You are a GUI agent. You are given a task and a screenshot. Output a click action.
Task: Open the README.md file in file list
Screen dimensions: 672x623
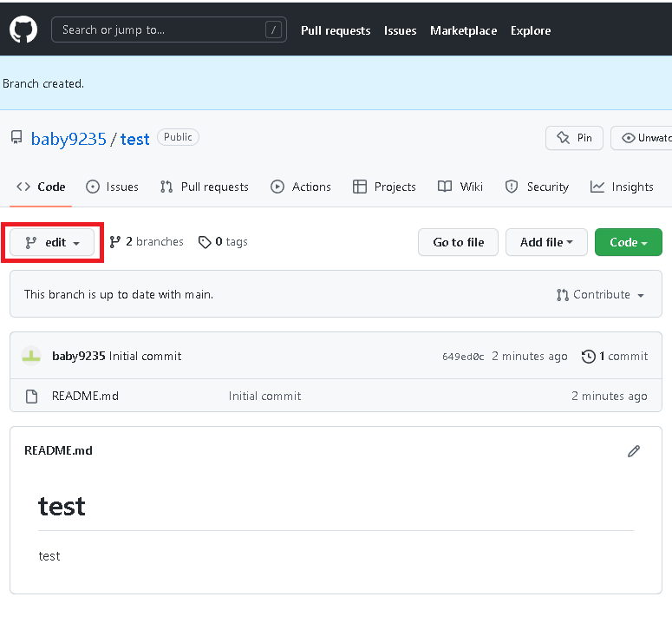coord(85,396)
